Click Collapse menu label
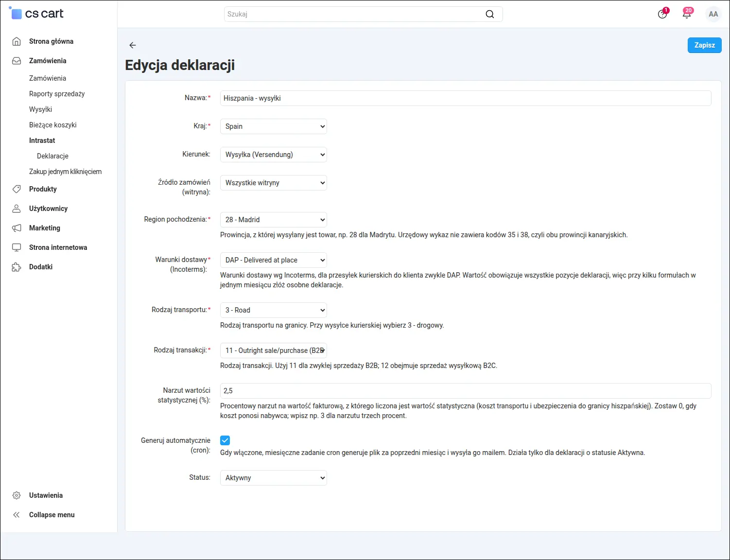This screenshot has width=730, height=560. point(52,515)
